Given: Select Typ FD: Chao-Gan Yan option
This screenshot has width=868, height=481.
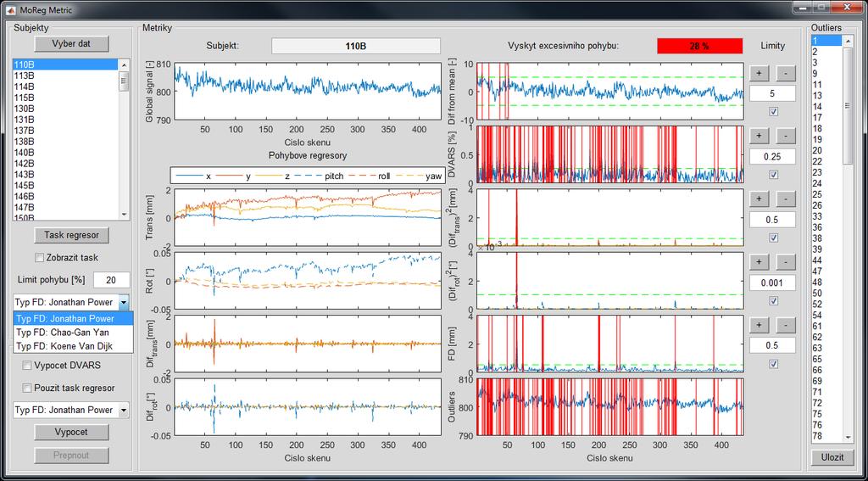Looking at the screenshot, I should click(x=73, y=333).
